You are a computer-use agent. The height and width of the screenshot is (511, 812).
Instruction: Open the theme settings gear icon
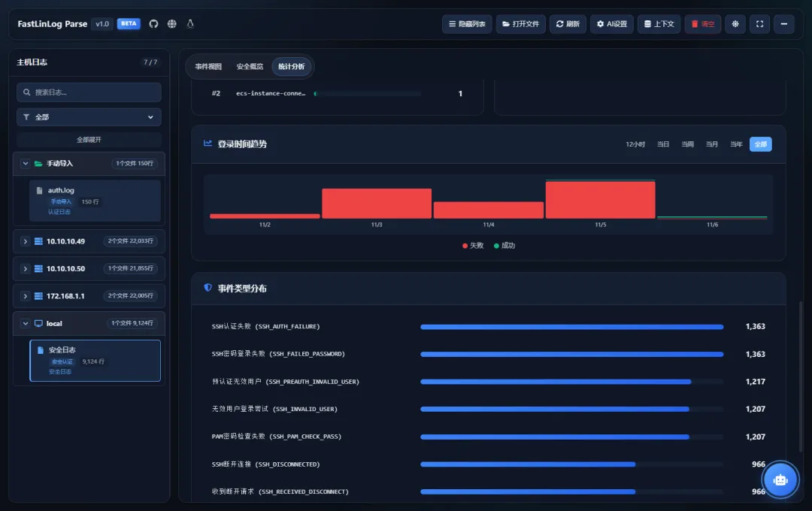(x=735, y=24)
